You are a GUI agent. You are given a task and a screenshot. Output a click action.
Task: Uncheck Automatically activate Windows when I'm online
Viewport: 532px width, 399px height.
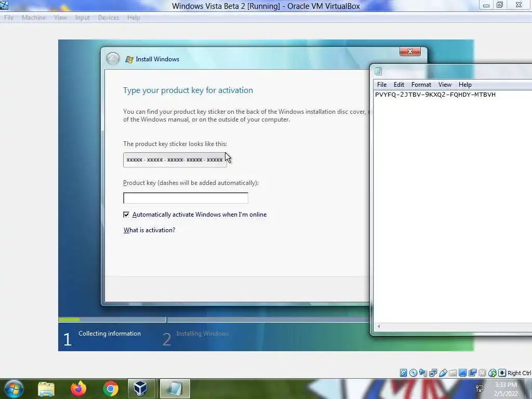126,215
